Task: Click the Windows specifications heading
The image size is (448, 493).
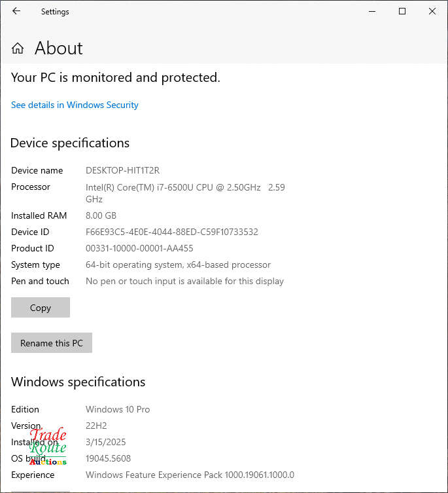Action: 78,382
